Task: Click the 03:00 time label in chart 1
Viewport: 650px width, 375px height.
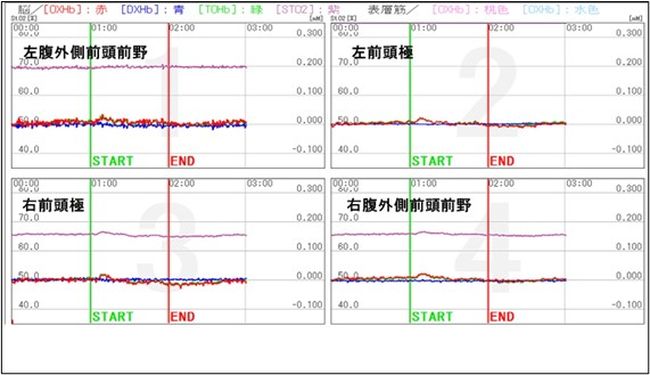Action: click(260, 28)
